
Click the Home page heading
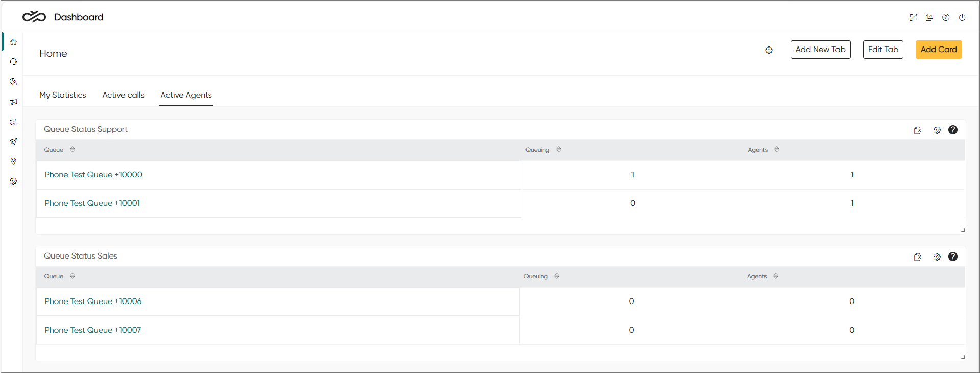[x=53, y=54]
